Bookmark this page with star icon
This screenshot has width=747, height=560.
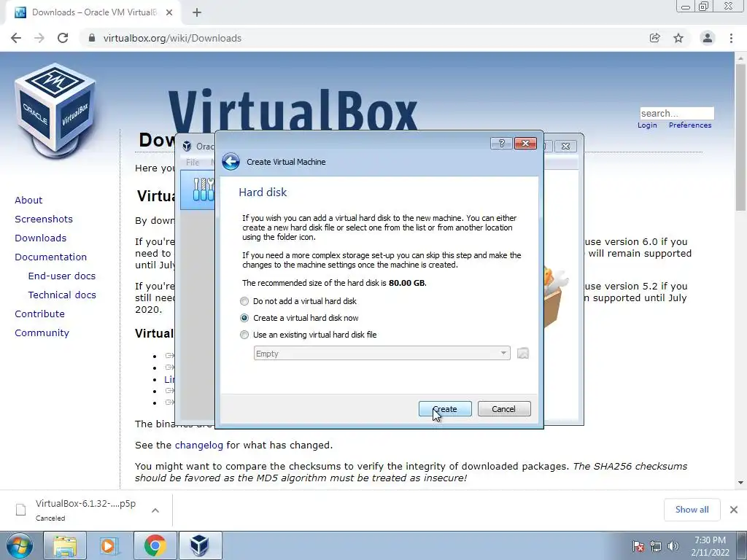pos(678,38)
